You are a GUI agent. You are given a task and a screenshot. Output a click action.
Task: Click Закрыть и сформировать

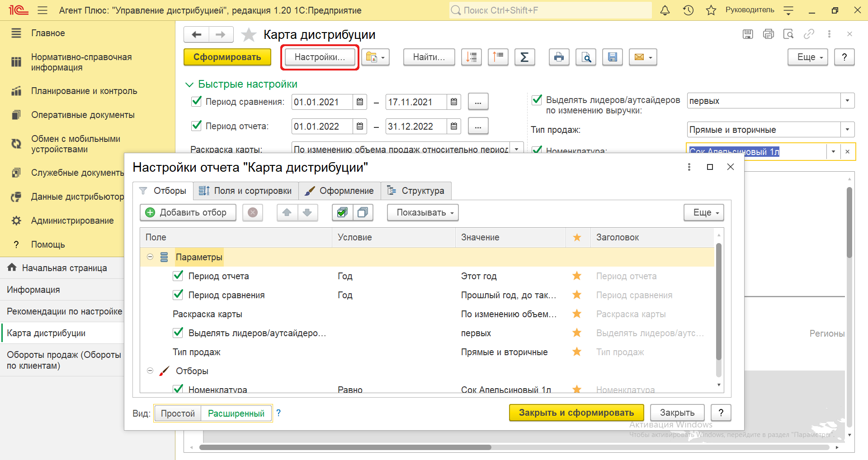[x=576, y=413]
